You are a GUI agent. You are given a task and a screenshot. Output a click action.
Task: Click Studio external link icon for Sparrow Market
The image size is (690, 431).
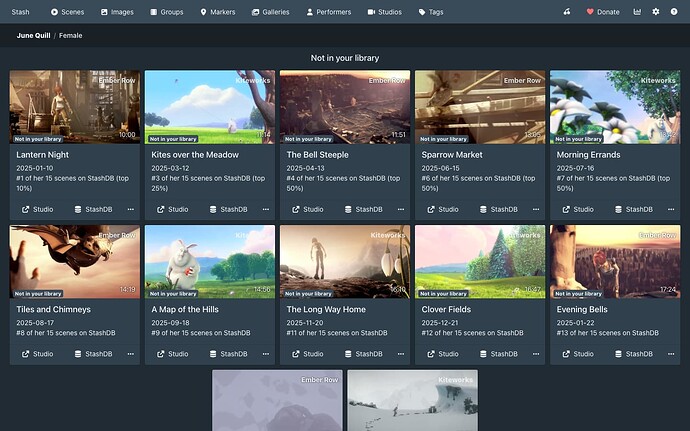pos(431,210)
